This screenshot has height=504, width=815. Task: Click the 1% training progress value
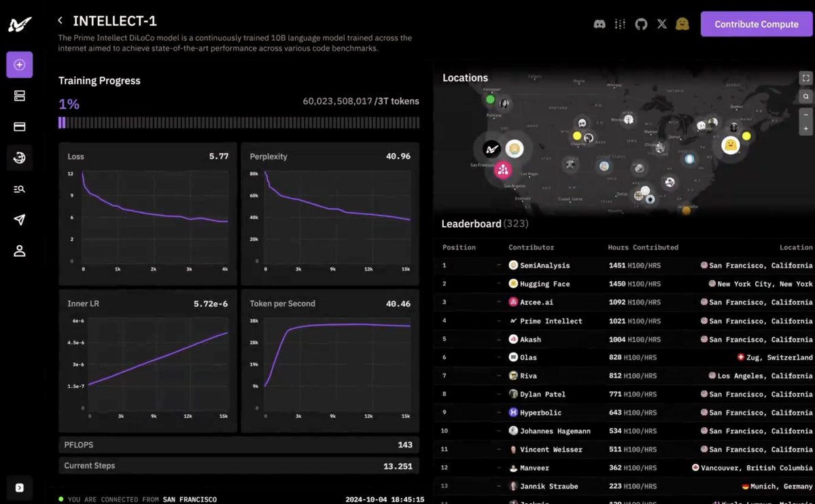[x=69, y=104]
